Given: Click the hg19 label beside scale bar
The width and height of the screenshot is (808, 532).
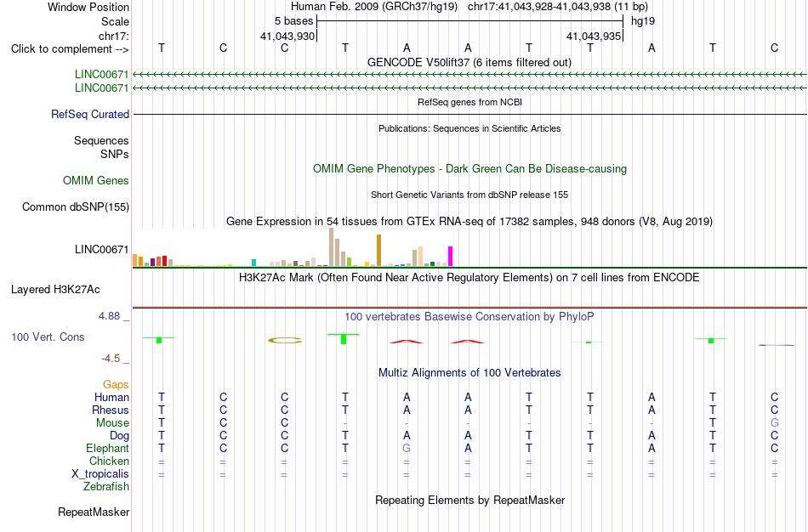Looking at the screenshot, I should (643, 21).
